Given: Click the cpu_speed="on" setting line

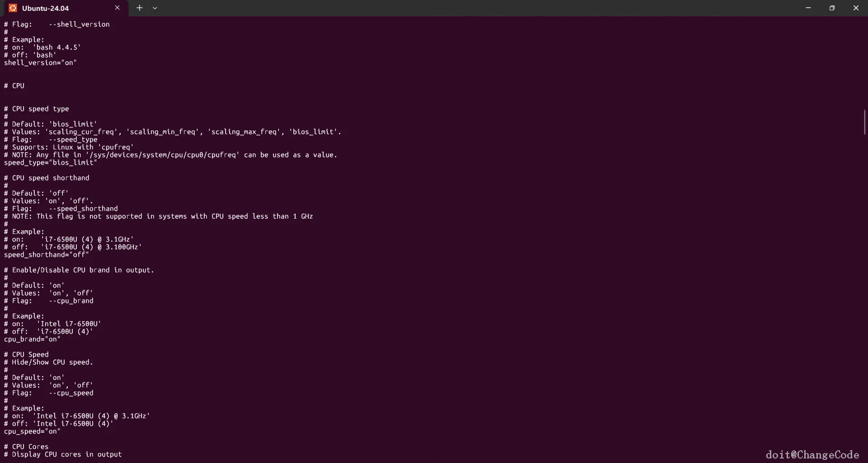Looking at the screenshot, I should (x=32, y=431).
